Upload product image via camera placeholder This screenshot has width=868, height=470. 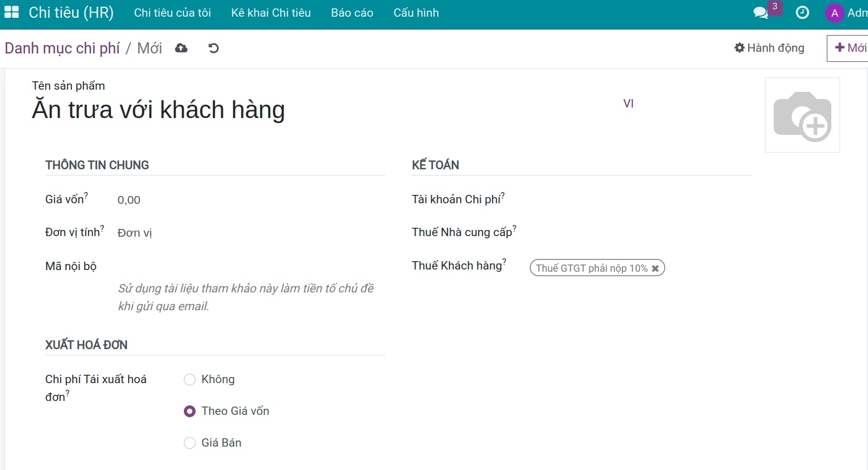tap(802, 115)
